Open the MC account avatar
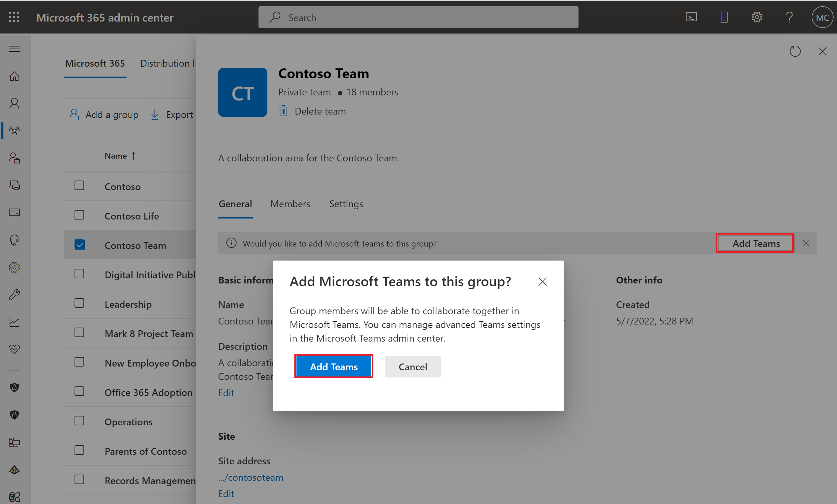This screenshot has width=837, height=504. pyautogui.click(x=822, y=17)
